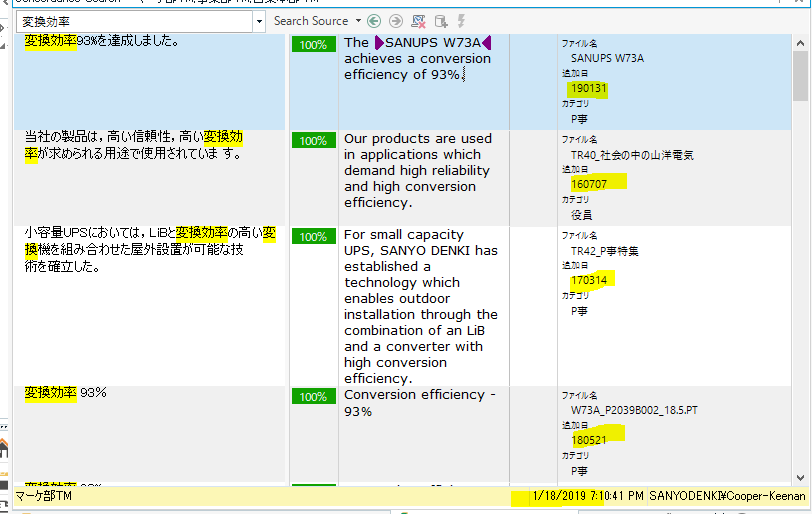Screen dimensions: 812x514
Task: Click the opening purple tag before SANUPS W73A
Action: (x=379, y=42)
